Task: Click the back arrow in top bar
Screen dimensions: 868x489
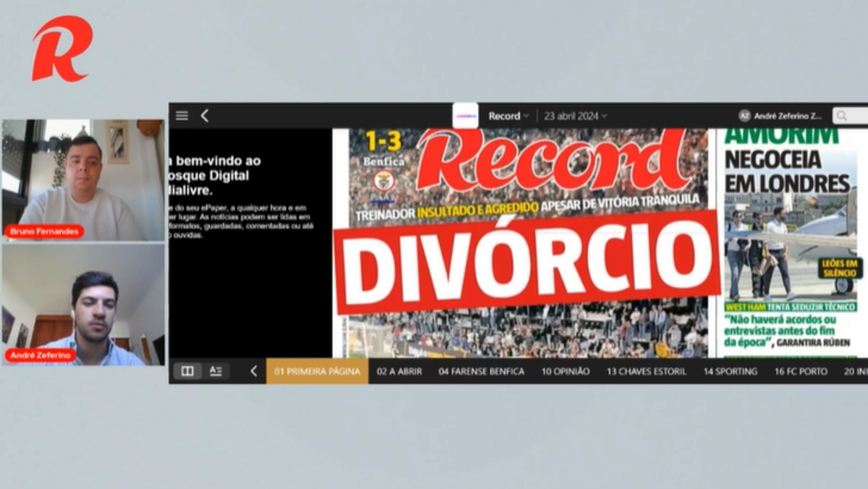Action: pos(205,116)
